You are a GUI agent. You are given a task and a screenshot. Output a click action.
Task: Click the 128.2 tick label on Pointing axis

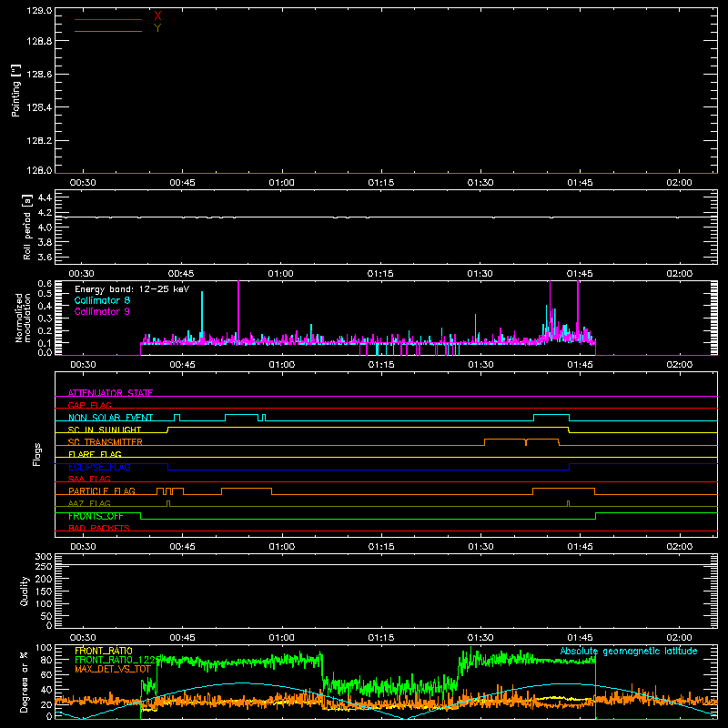tap(39, 141)
